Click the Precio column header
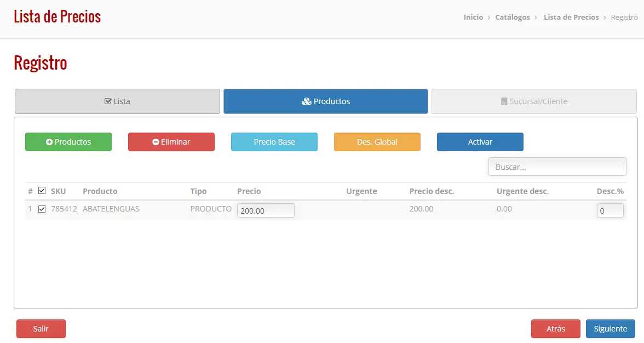 click(x=249, y=191)
